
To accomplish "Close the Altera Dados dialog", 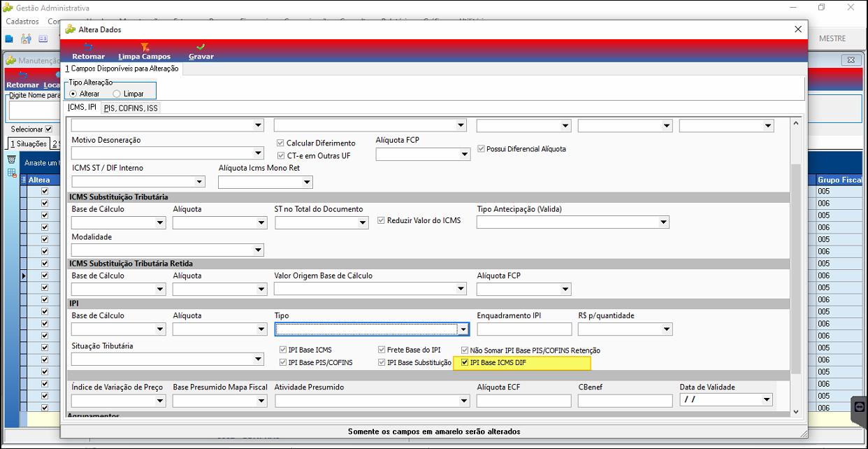I will pyautogui.click(x=798, y=29).
